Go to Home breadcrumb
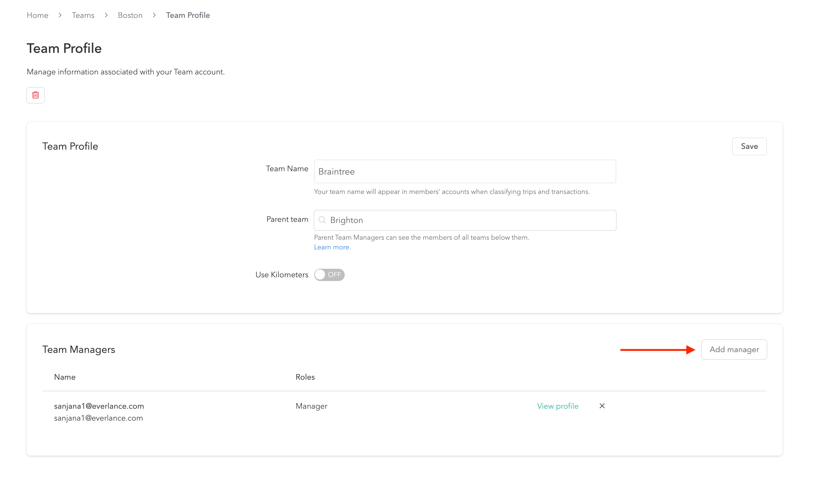 [38, 15]
